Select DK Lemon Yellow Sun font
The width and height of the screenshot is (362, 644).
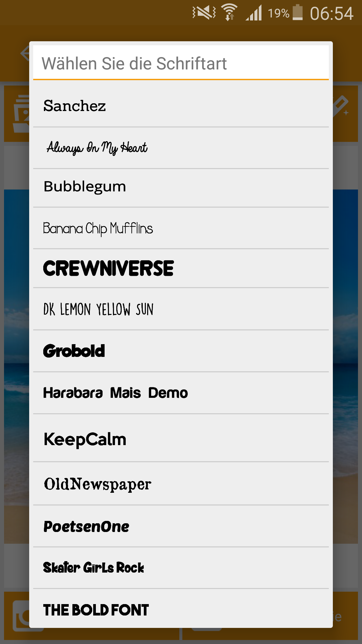click(181, 309)
